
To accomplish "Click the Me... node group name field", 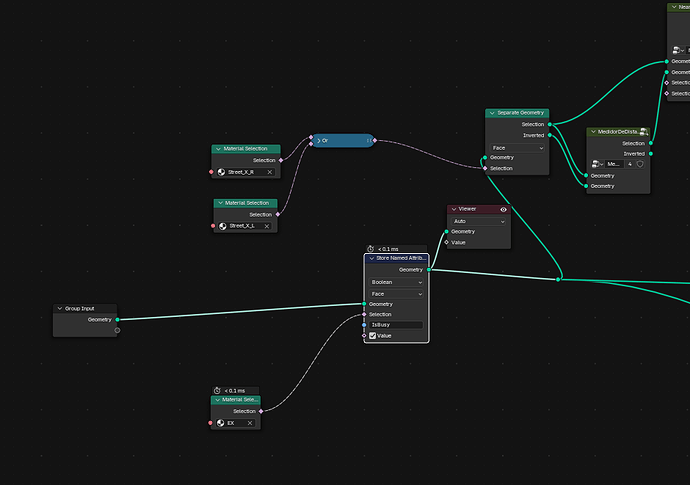I will coord(614,164).
